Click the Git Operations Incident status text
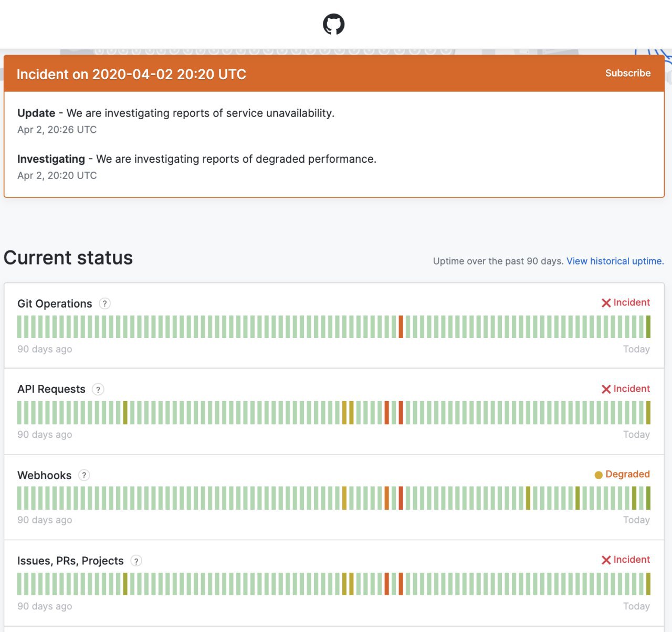 (632, 302)
